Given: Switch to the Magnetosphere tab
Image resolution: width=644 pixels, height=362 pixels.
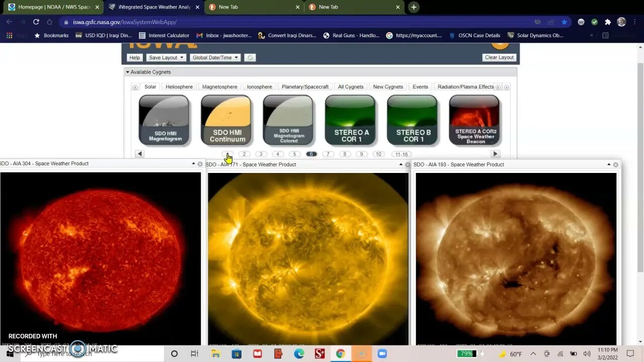Looking at the screenshot, I should (219, 86).
